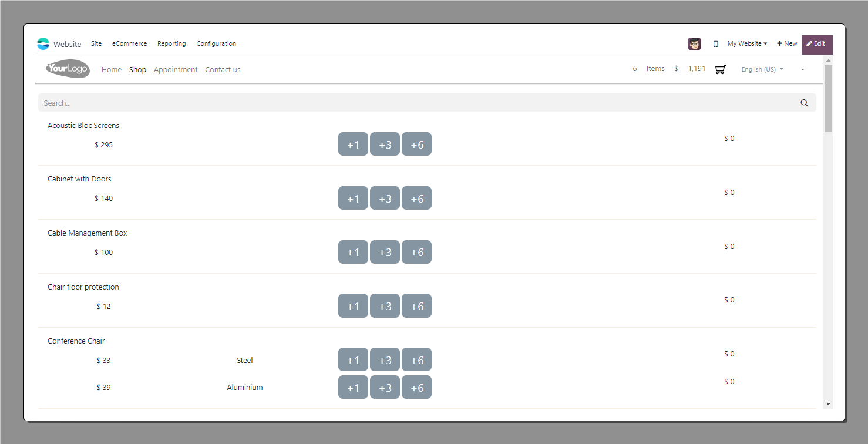The image size is (868, 444).
Task: Add +3 Conference Chair Steel
Action: [x=385, y=359]
